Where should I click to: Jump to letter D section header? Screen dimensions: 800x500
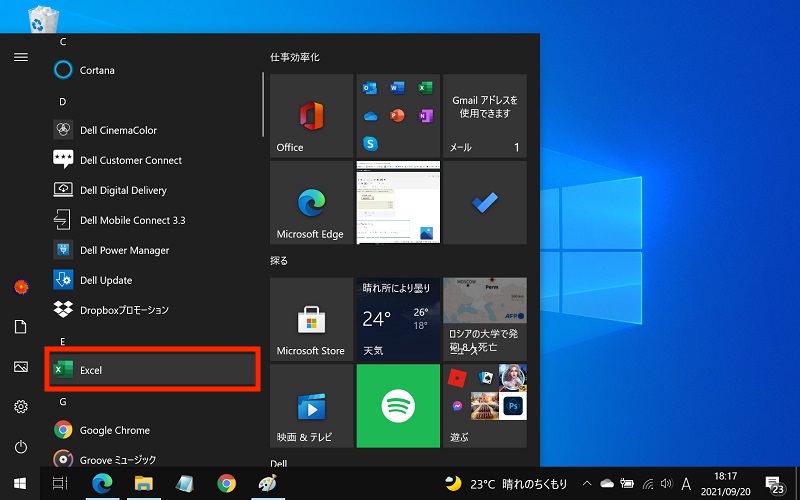(63, 102)
